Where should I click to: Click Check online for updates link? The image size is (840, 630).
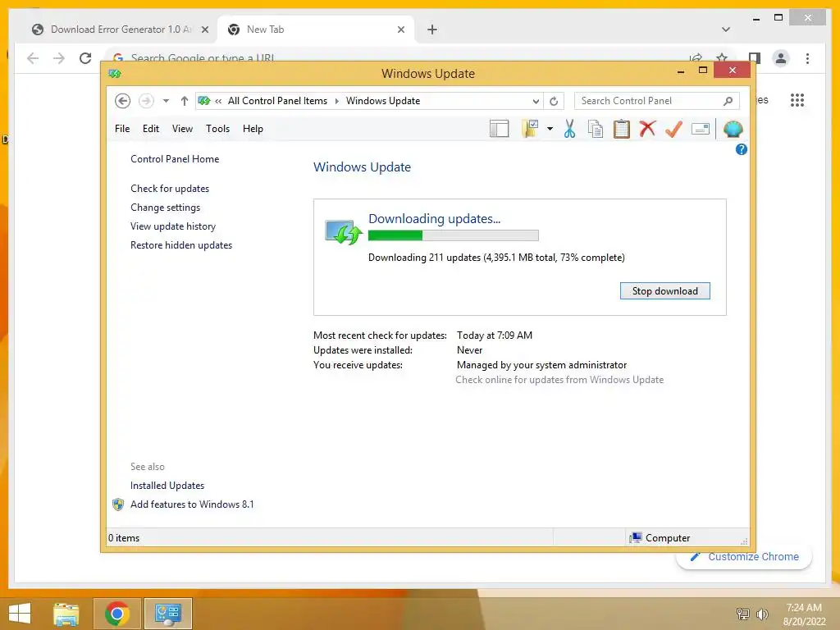pyautogui.click(x=559, y=380)
